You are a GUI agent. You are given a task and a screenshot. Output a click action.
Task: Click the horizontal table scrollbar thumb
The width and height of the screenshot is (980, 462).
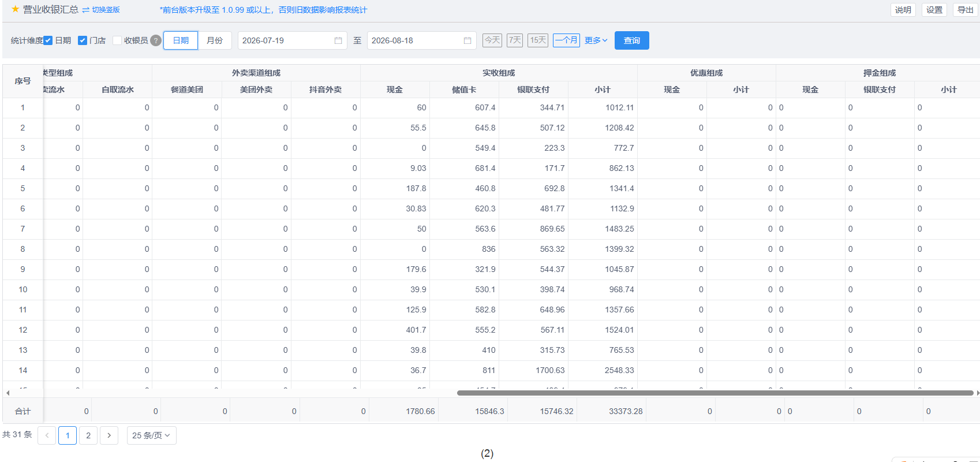tap(715, 393)
